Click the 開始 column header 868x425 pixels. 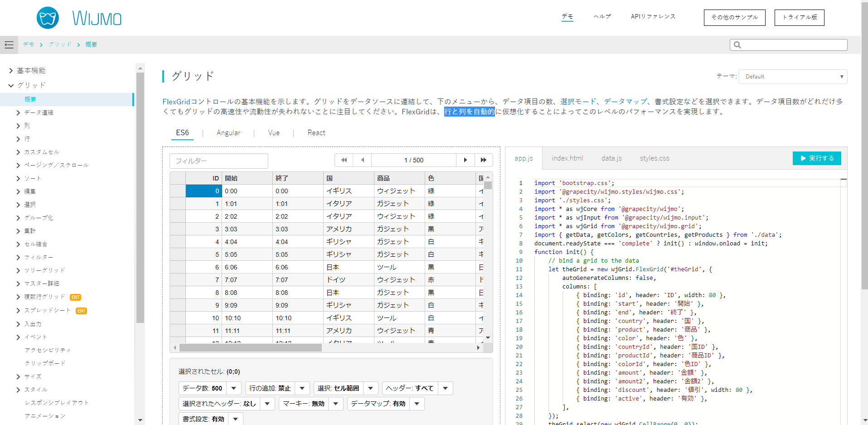point(247,178)
